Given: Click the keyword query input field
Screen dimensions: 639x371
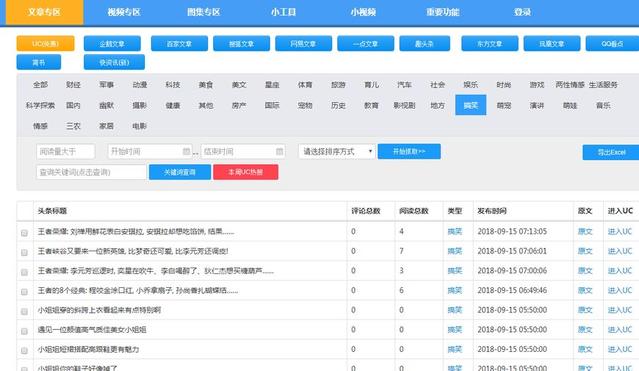Looking at the screenshot, I should pyautogui.click(x=91, y=172).
